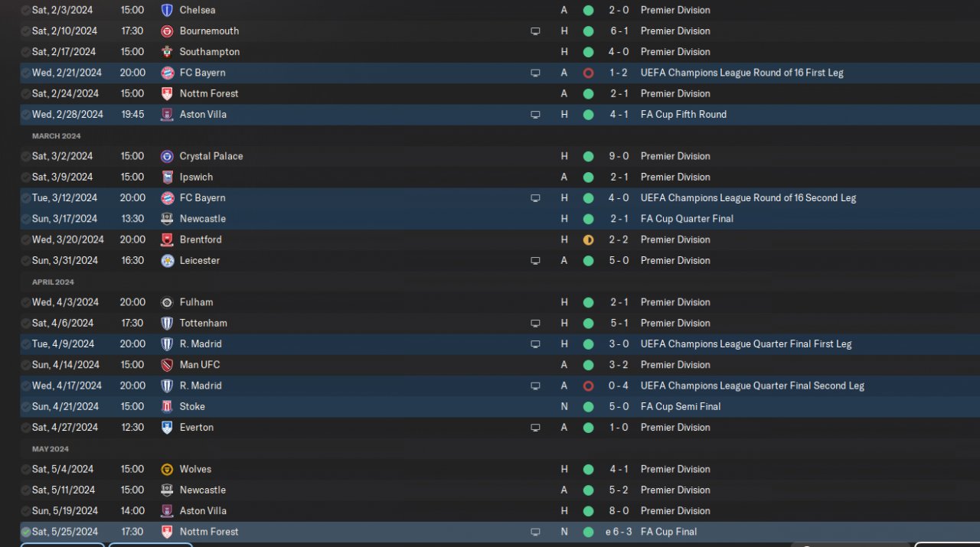This screenshot has width=980, height=547.
Task: Click the Bournemouth club badge icon
Action: click(x=167, y=31)
